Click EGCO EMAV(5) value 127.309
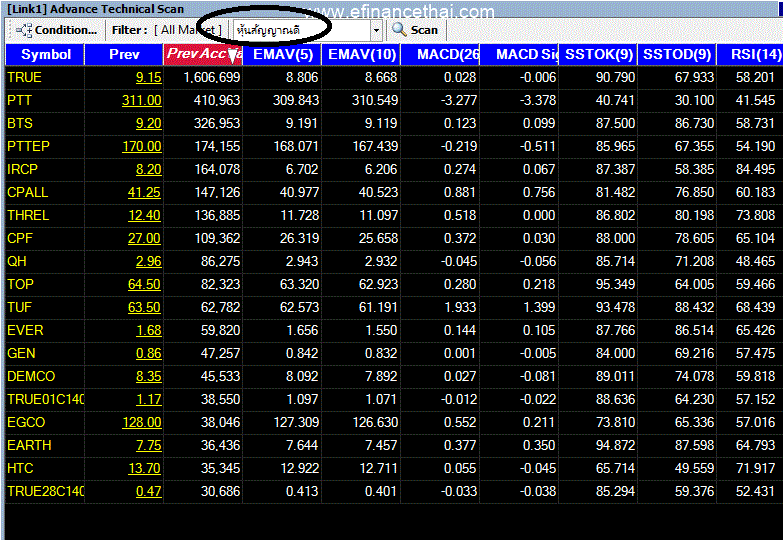783x540 pixels. [296, 423]
